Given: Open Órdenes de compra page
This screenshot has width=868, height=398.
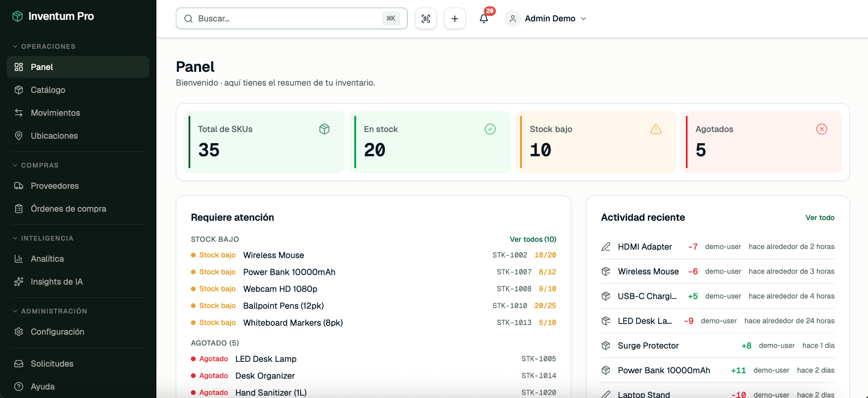Looking at the screenshot, I should tap(78, 209).
